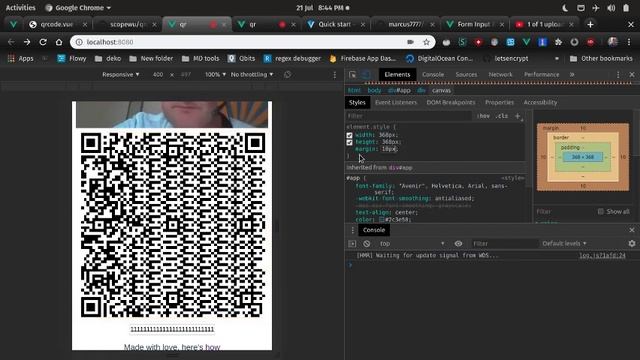Switch to the Performance tab
The width and height of the screenshot is (640, 360).
(542, 75)
